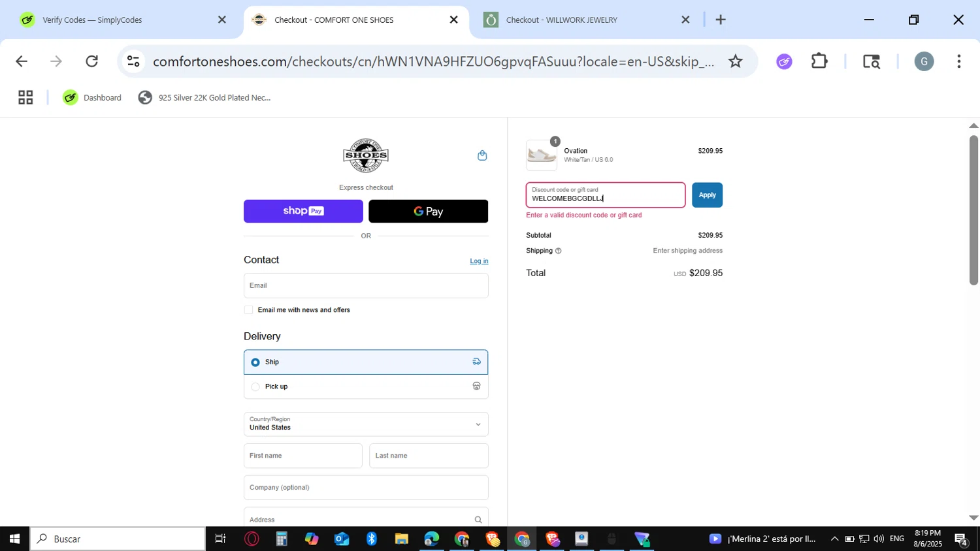Click the page vertical scrollbar
980x551 pixels.
click(x=973, y=210)
